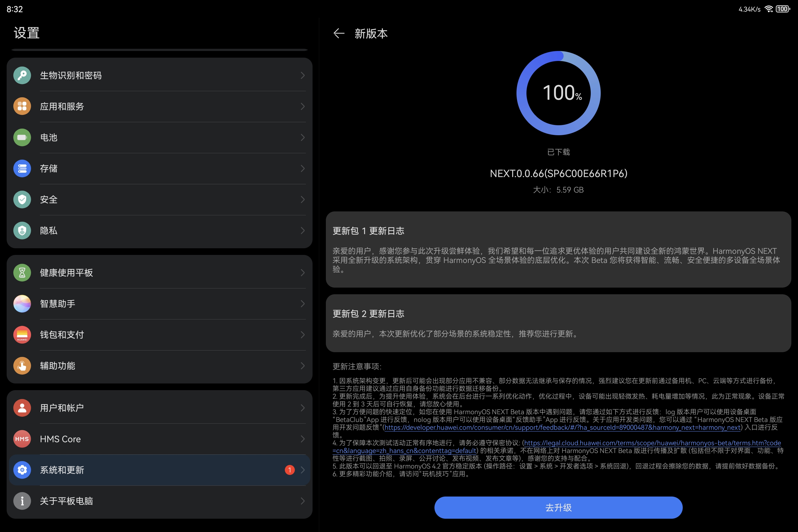The width and height of the screenshot is (798, 532).
Task: Tap the gear icon for 系统和更新
Action: click(x=22, y=470)
